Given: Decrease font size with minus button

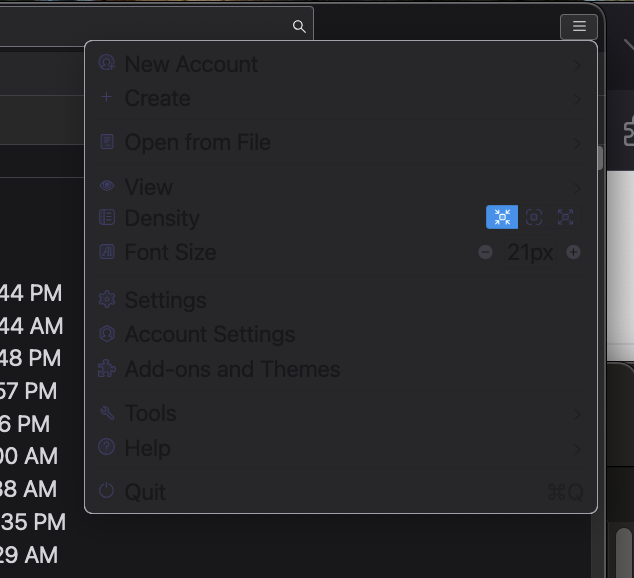Looking at the screenshot, I should click(x=486, y=252).
